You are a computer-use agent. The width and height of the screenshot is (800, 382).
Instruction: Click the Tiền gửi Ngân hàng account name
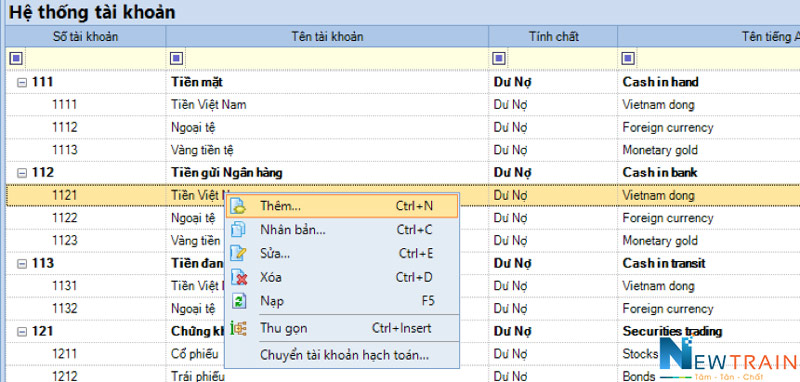click(x=227, y=173)
